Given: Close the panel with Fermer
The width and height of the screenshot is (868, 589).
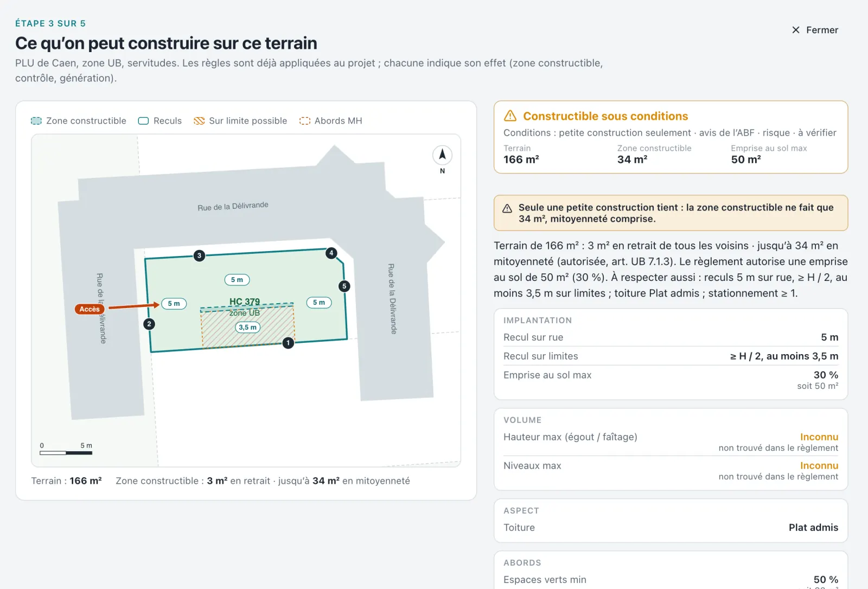Looking at the screenshot, I should click(815, 30).
